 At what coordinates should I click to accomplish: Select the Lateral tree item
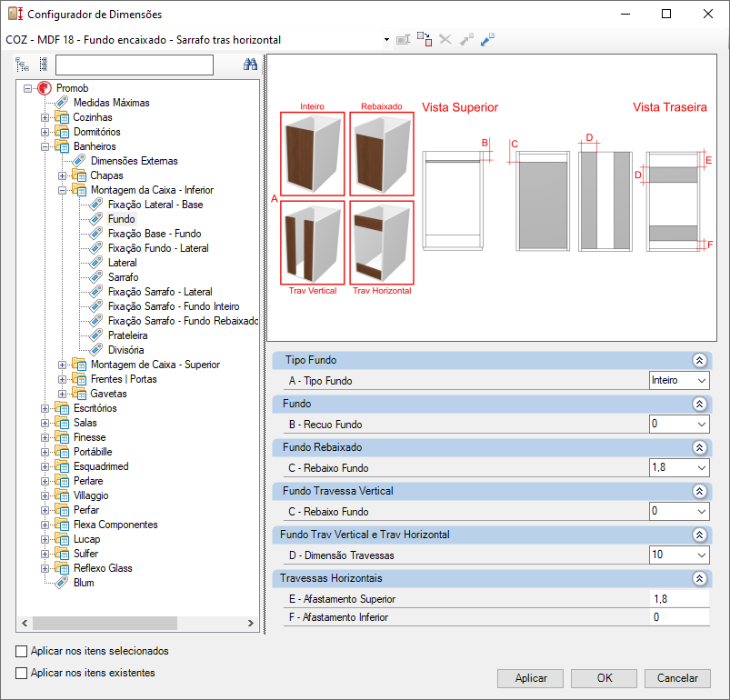point(123,263)
